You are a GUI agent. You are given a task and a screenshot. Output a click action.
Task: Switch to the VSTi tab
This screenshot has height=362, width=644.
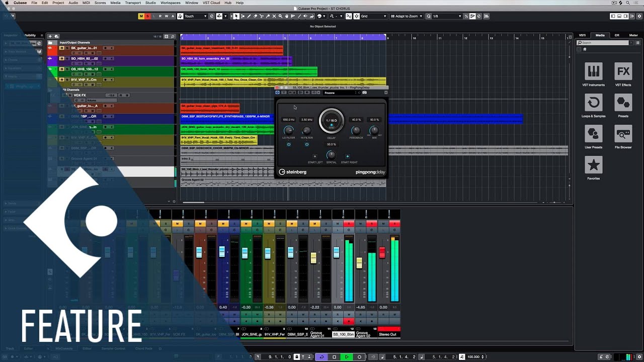coord(582,35)
